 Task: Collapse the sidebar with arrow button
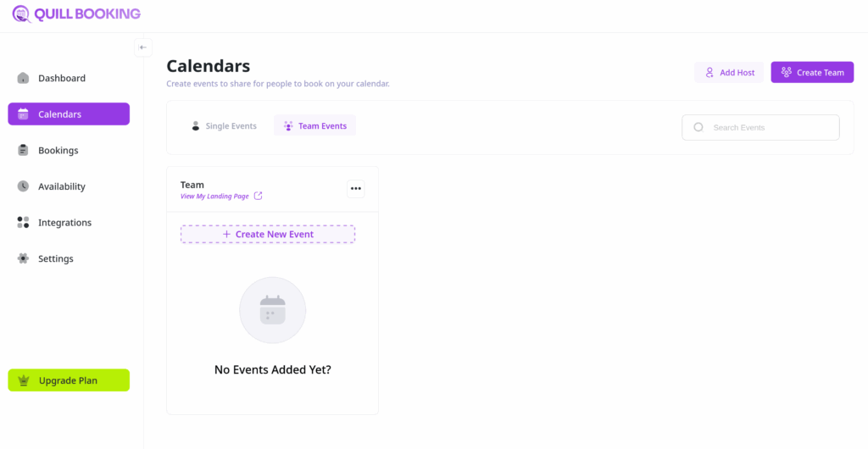pyautogui.click(x=143, y=47)
